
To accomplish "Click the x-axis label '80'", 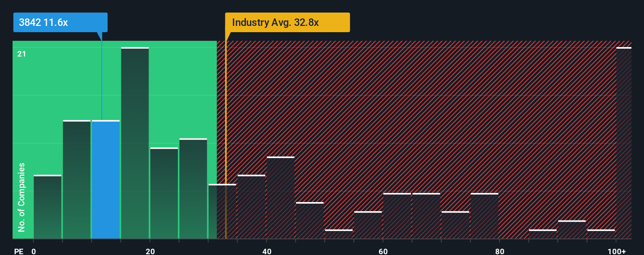I will point(499,251).
